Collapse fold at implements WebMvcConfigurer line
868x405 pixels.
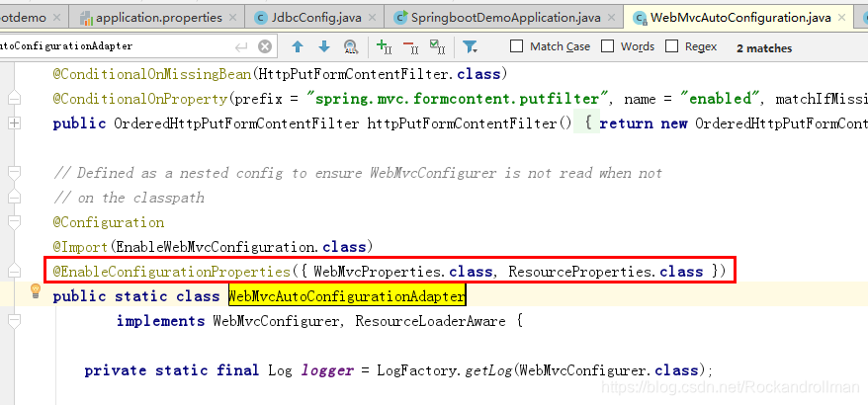pos(15,321)
